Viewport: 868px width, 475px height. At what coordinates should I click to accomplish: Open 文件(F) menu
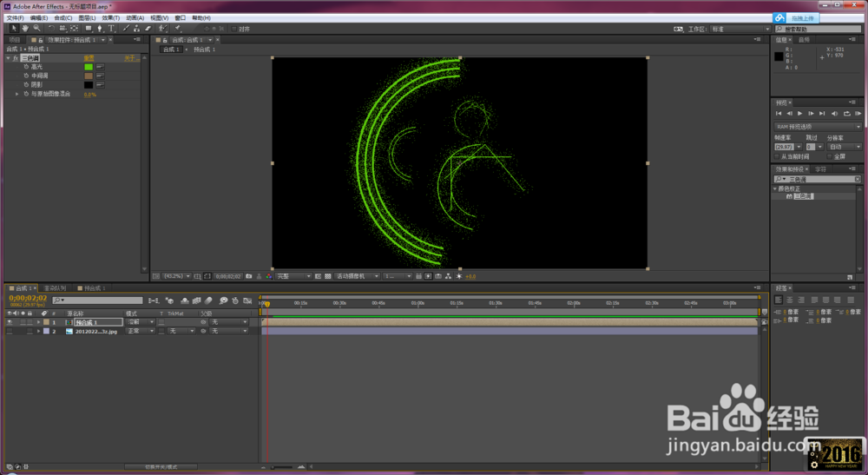pos(15,17)
